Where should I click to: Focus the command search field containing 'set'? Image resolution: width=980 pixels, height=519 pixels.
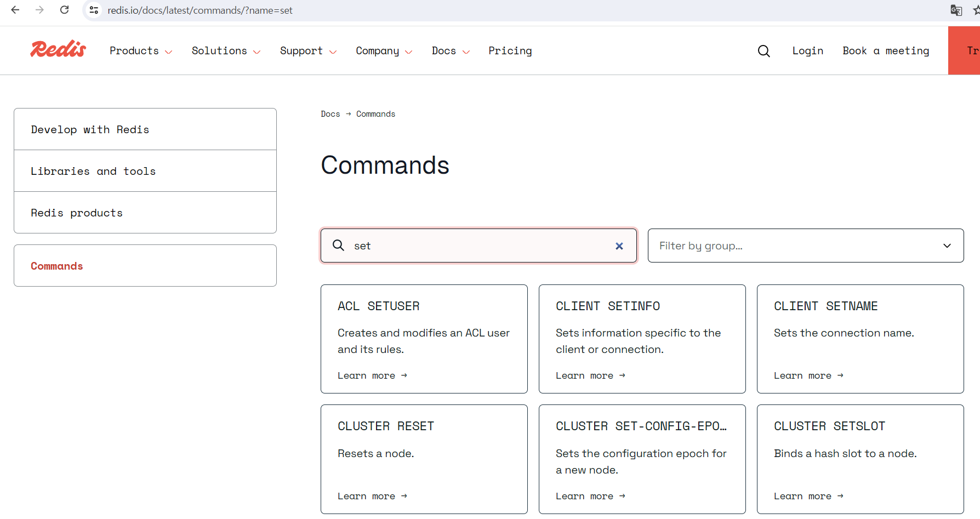(x=478, y=246)
